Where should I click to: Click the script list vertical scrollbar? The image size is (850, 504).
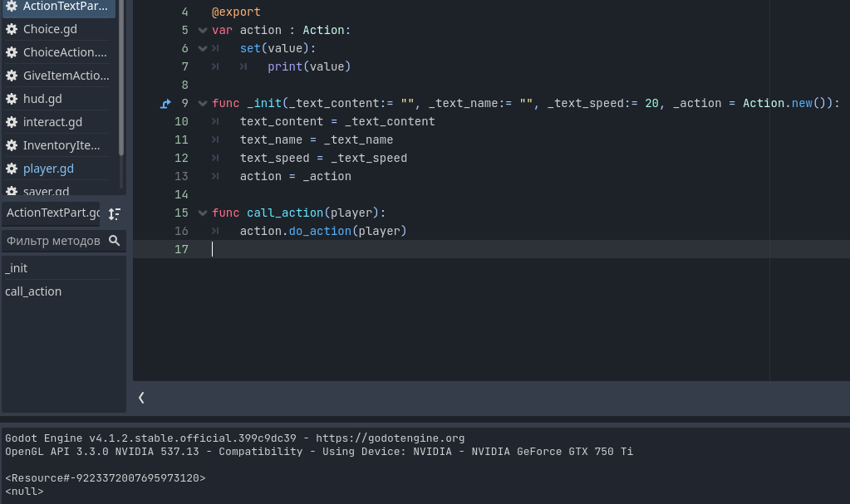pyautogui.click(x=120, y=77)
